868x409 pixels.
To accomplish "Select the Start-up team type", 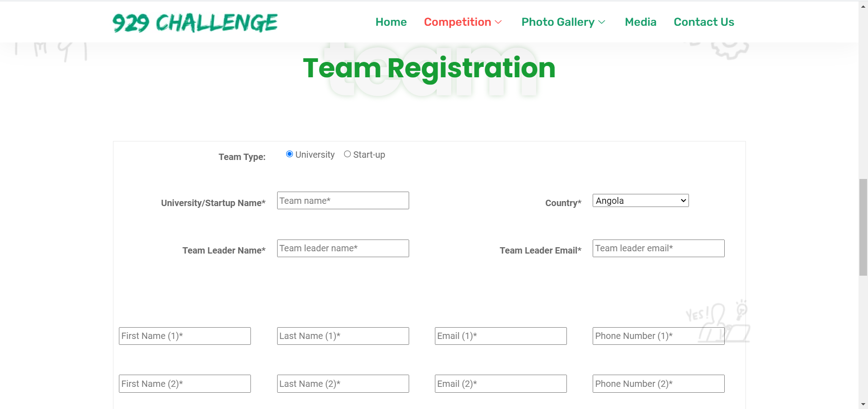I will 347,154.
